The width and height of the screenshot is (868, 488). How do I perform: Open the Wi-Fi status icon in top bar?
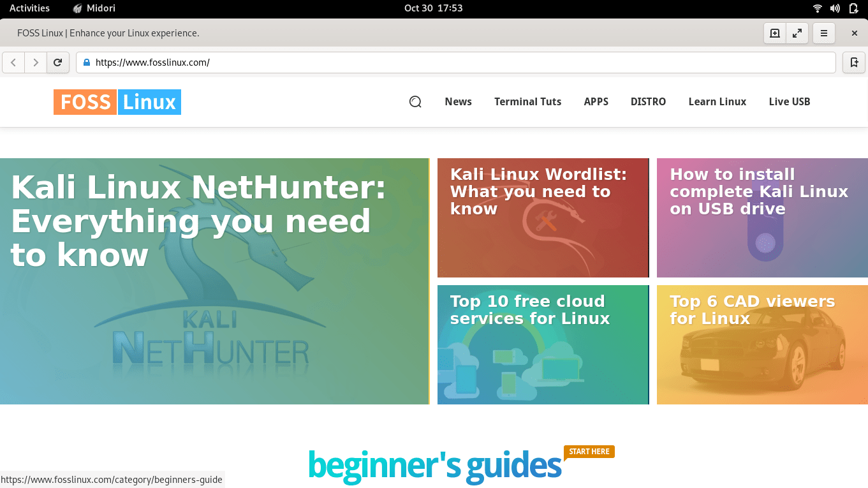[x=818, y=8]
